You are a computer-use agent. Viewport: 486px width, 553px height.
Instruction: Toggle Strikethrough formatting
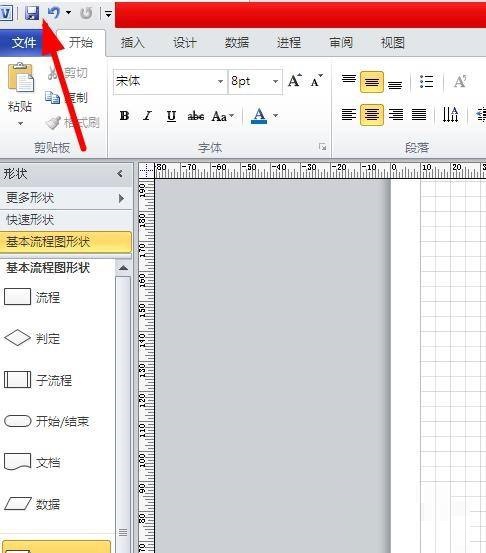pyautogui.click(x=196, y=116)
